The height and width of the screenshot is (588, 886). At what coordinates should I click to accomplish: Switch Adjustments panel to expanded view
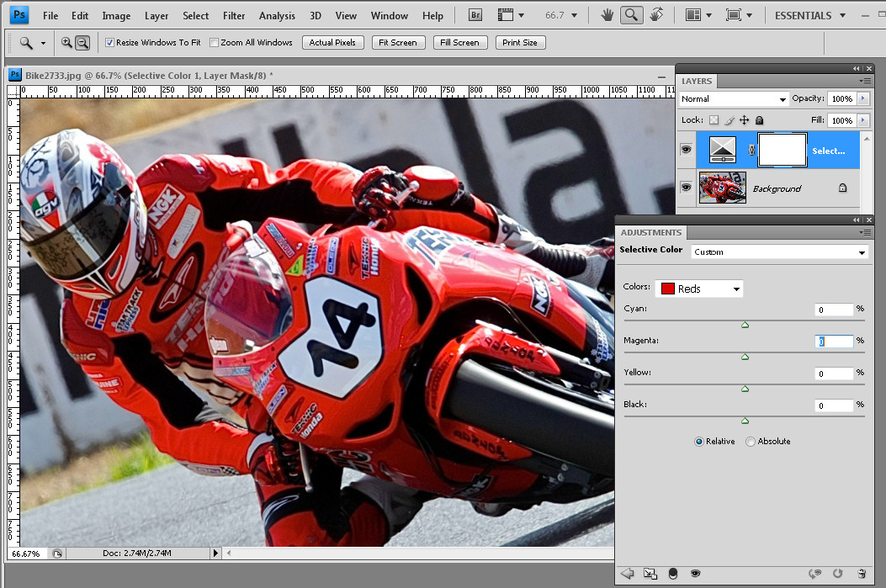click(x=650, y=574)
